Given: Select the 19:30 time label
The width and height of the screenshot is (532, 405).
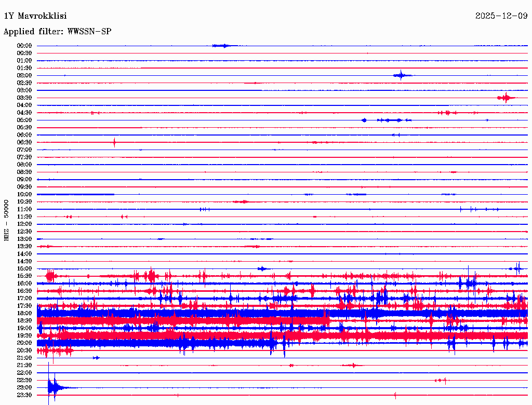Looking at the screenshot, I should click(x=24, y=336).
